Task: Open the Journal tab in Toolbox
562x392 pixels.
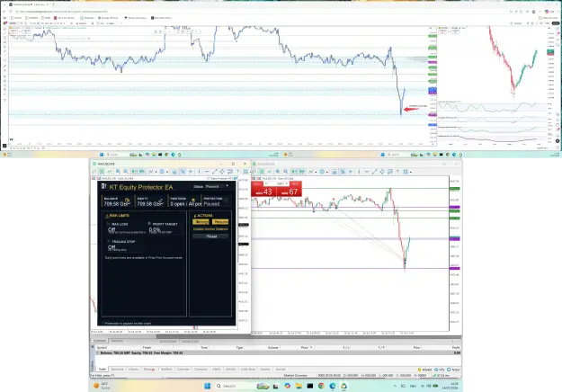Action: pyautogui.click(x=280, y=369)
